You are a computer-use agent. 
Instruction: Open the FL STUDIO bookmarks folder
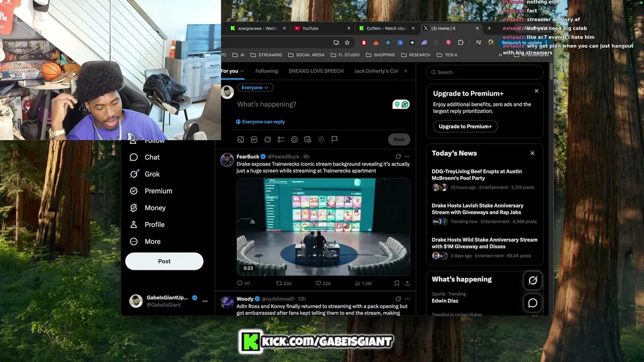(345, 55)
